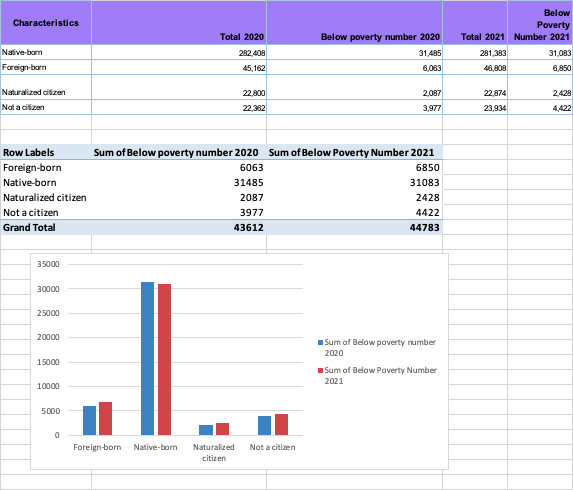
Task: Select the Naturalized citizen cell in data table
Action: click(46, 87)
